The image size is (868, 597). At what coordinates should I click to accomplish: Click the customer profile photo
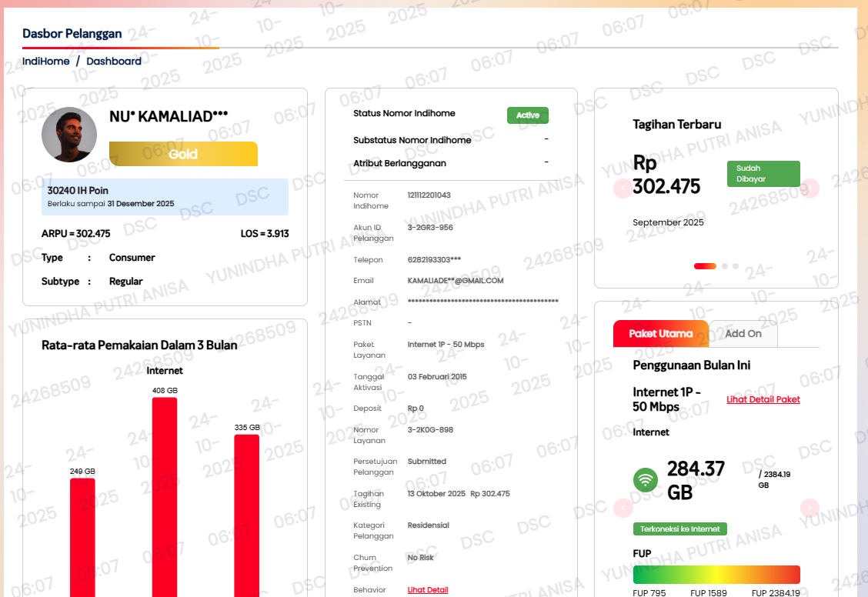(69, 135)
